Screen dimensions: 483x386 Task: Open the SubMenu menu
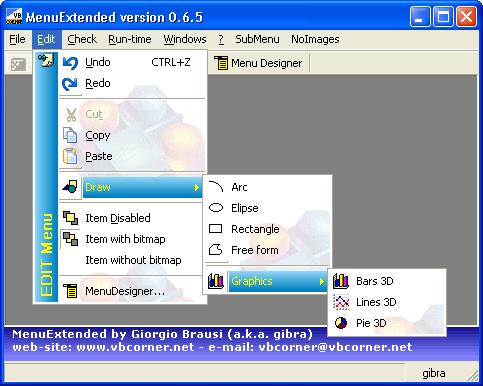[257, 39]
